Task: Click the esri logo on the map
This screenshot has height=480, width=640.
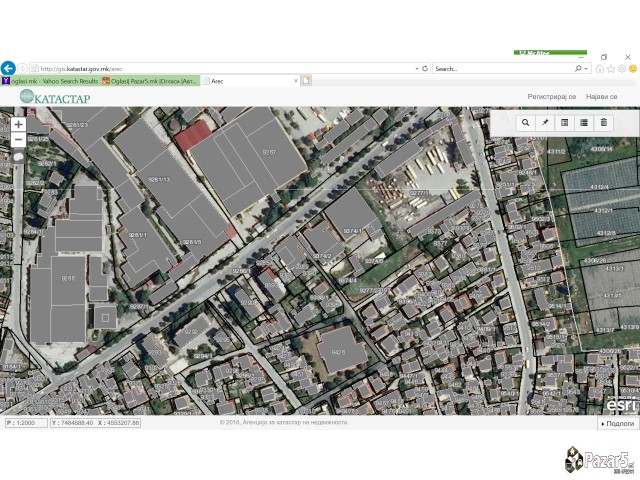Action: click(x=620, y=404)
